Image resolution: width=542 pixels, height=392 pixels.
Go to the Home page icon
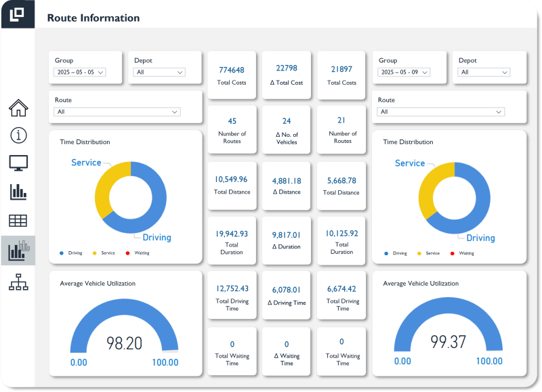tap(18, 108)
